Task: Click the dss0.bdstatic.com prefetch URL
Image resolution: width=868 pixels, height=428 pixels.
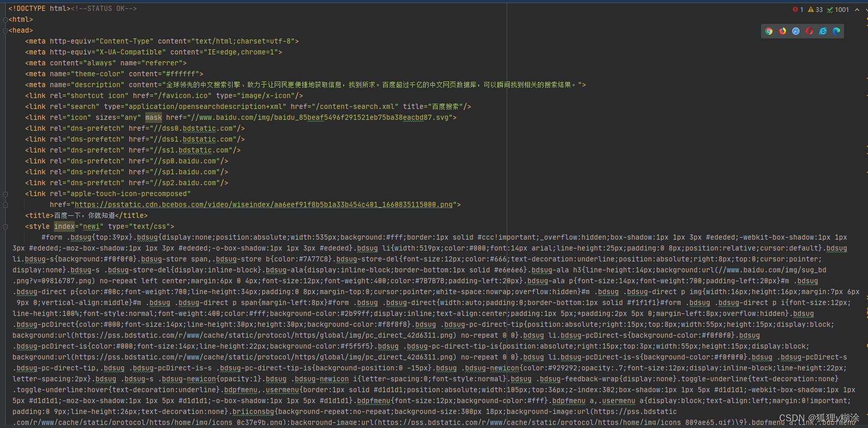Action: pos(197,129)
